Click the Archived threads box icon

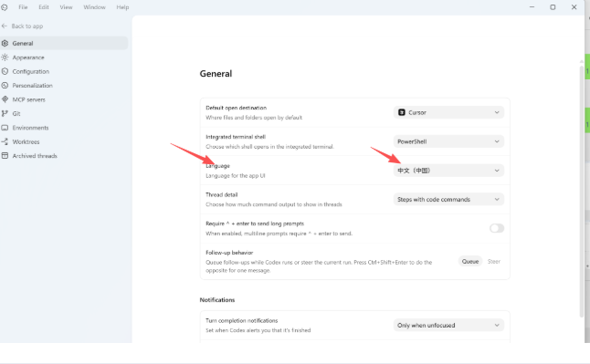[x=5, y=156]
